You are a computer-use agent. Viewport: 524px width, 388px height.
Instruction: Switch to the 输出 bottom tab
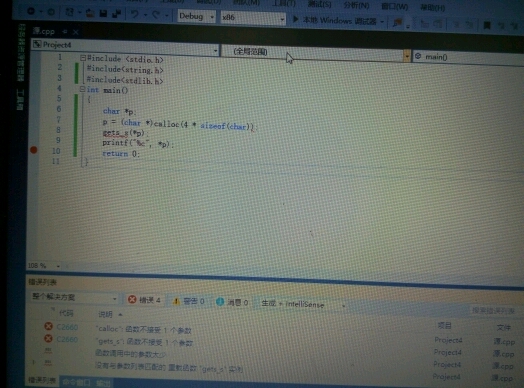104,383
